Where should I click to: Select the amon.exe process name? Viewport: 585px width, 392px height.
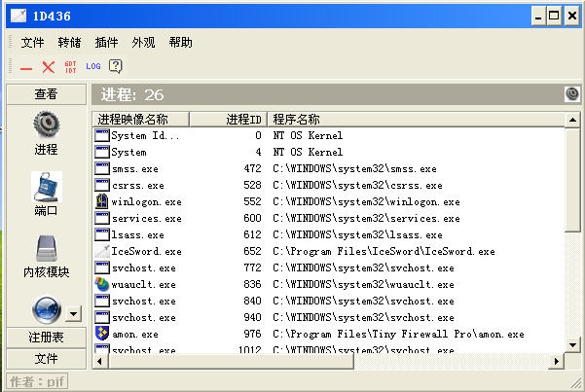tap(135, 335)
